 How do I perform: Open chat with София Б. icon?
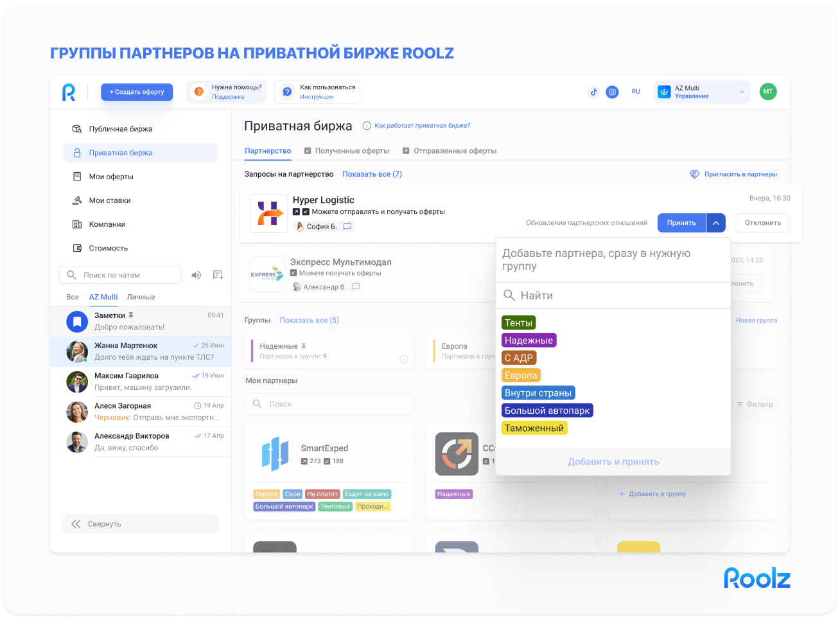point(347,227)
